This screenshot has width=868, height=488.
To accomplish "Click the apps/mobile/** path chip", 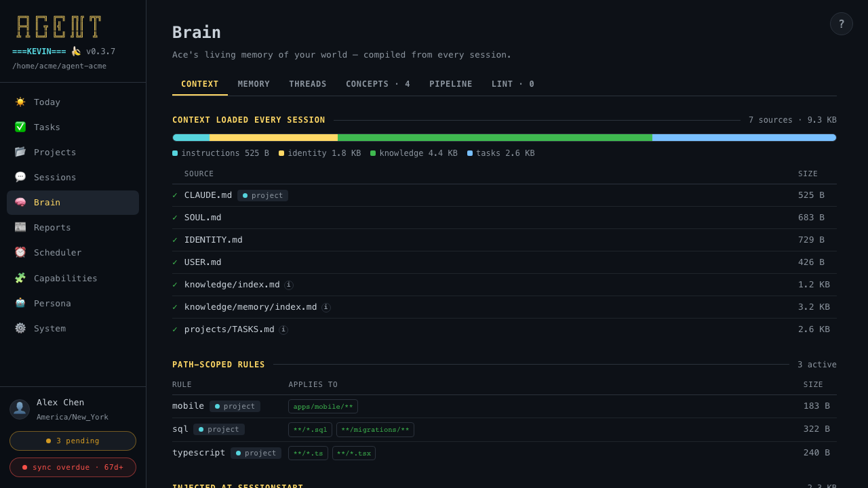I will (323, 407).
